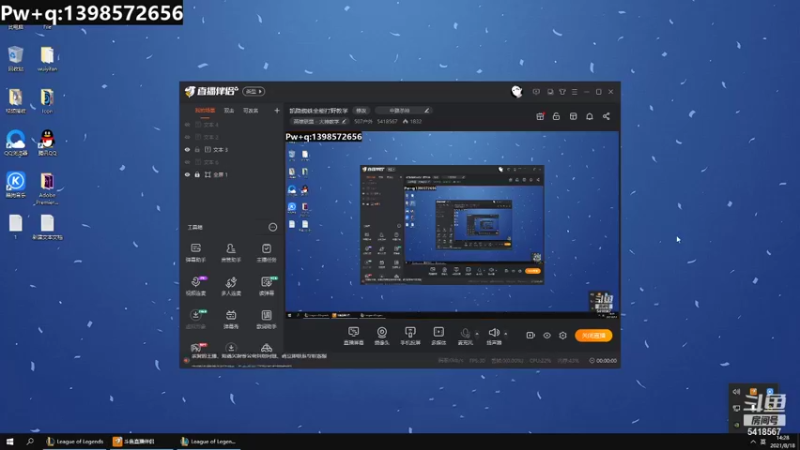Open the greyed download tool with green badge
This screenshot has height=450, width=800.
pos(195,319)
